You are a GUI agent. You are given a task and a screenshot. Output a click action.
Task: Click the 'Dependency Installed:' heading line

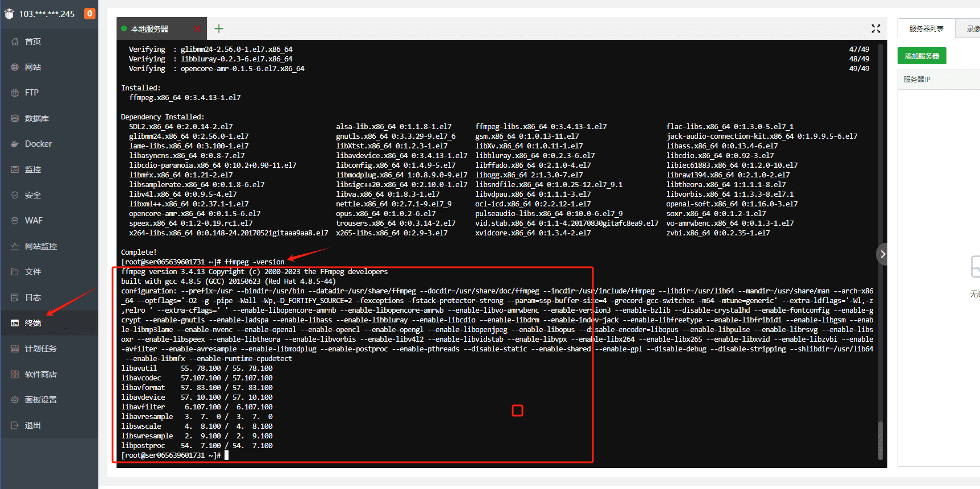[x=162, y=117]
